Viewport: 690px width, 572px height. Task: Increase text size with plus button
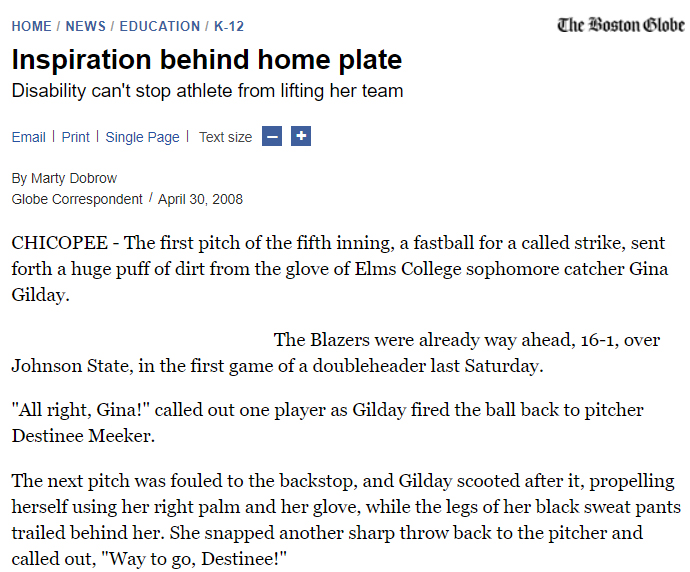[301, 136]
